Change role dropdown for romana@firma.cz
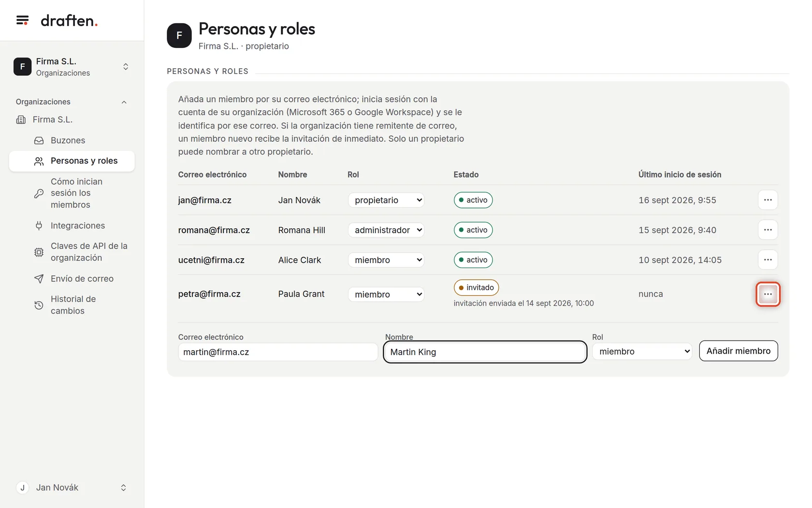 click(386, 230)
